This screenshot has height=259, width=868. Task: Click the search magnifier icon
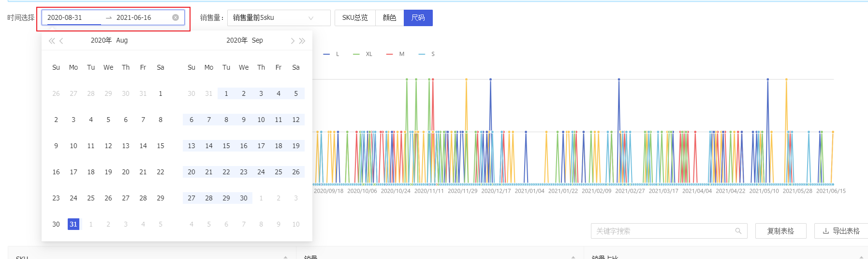click(x=738, y=231)
